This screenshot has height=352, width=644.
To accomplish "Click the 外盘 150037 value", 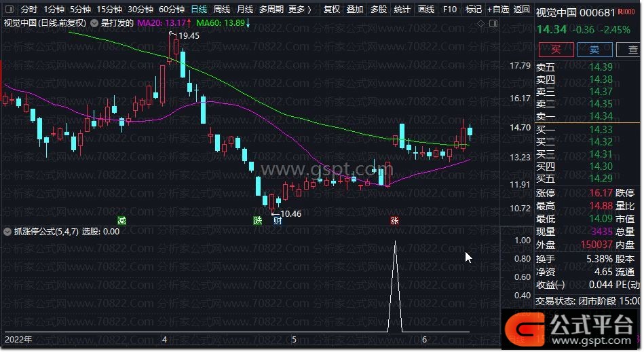I will coord(596,245).
